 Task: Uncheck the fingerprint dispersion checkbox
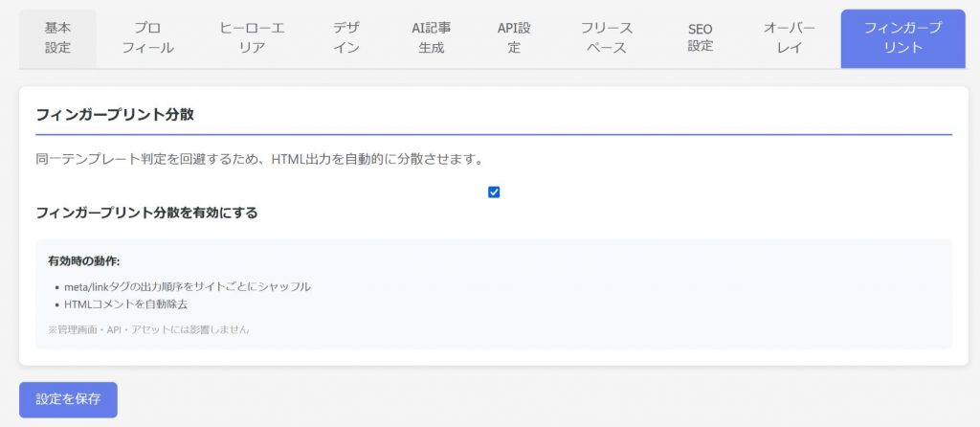[x=494, y=192]
